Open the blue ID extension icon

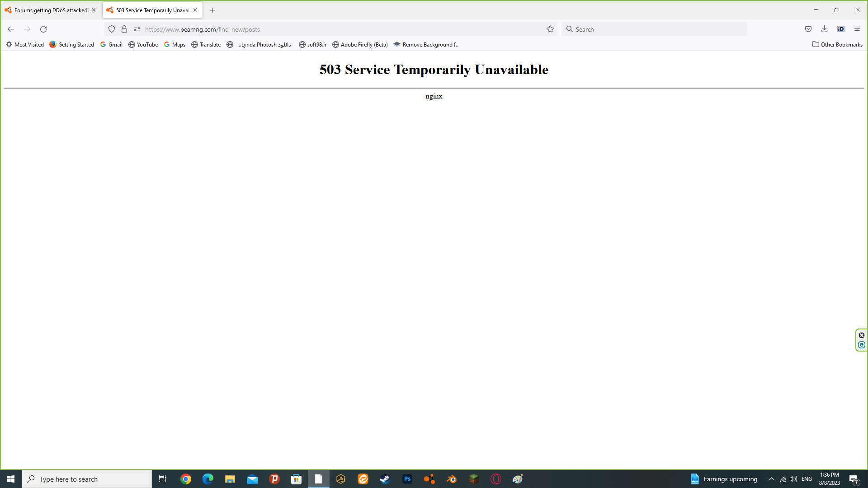[x=841, y=29]
